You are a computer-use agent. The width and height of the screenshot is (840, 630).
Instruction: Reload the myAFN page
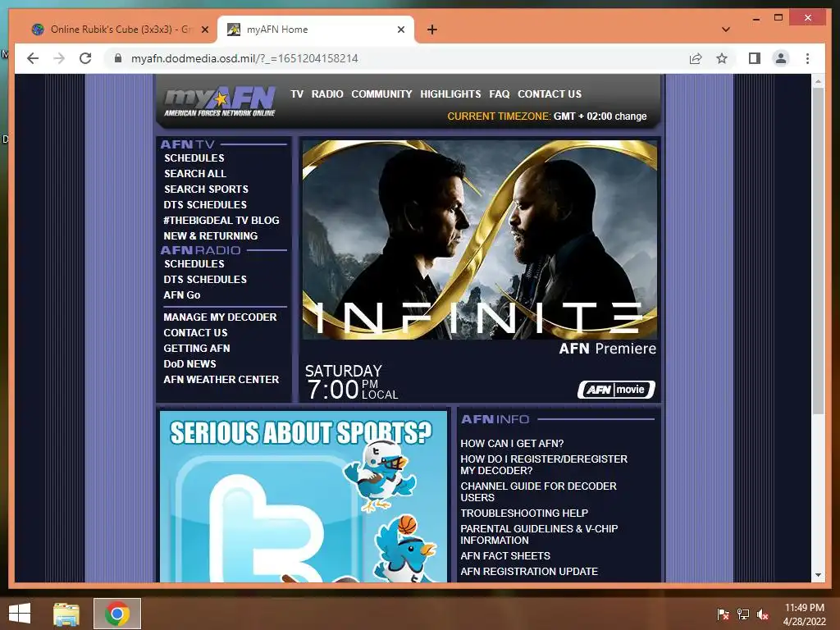(x=85, y=58)
